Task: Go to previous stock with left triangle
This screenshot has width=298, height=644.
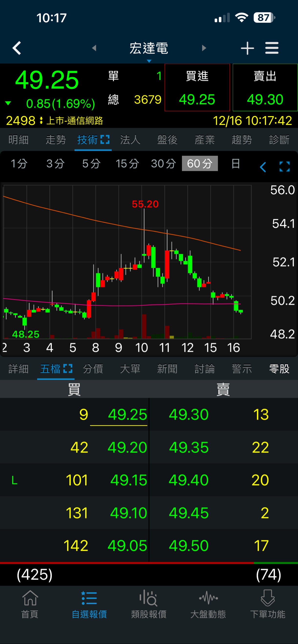Action: coord(94,48)
